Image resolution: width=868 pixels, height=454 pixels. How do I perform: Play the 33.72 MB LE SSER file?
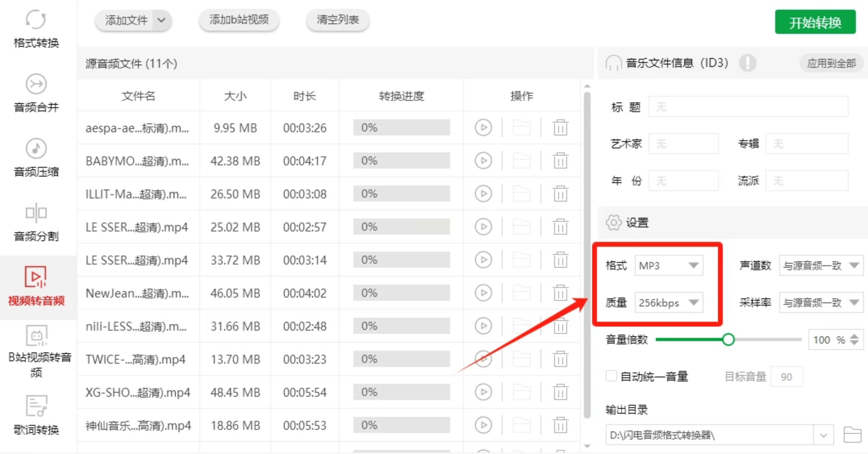483,260
